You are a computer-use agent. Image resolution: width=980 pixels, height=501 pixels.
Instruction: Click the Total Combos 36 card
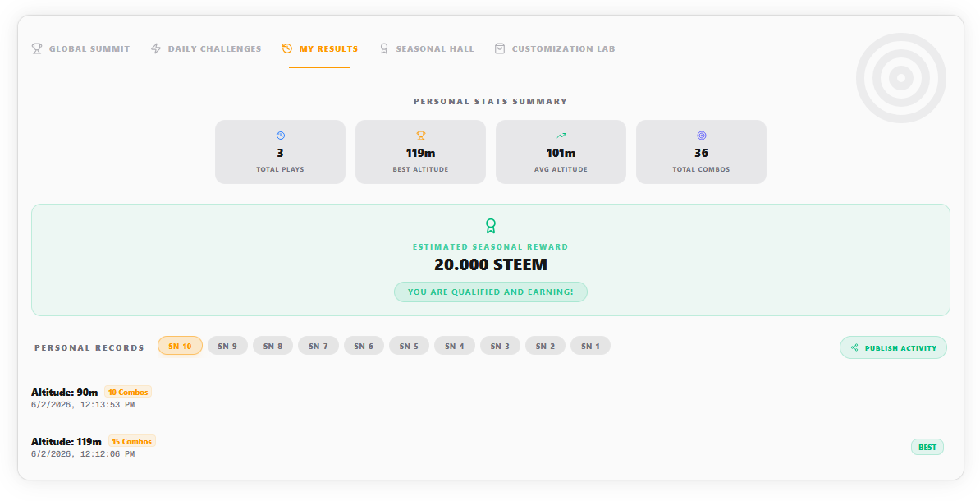[701, 152]
